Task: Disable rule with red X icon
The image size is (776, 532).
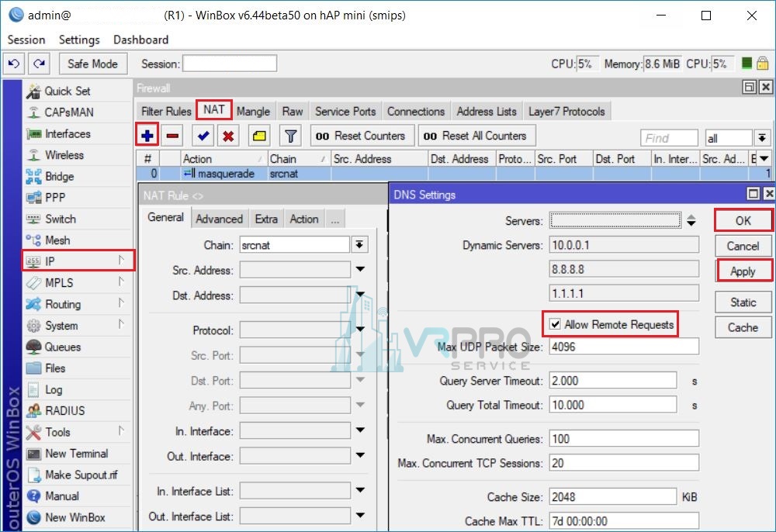Action: [228, 136]
